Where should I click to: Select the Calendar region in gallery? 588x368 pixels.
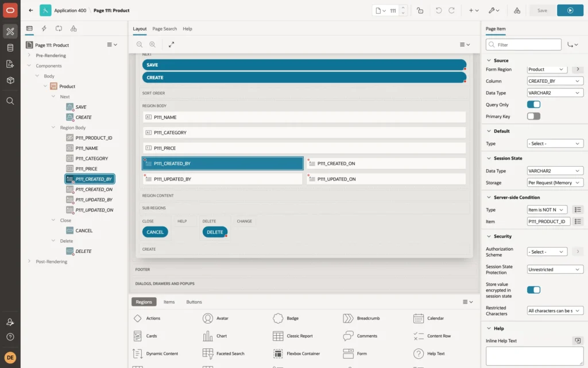coord(428,318)
